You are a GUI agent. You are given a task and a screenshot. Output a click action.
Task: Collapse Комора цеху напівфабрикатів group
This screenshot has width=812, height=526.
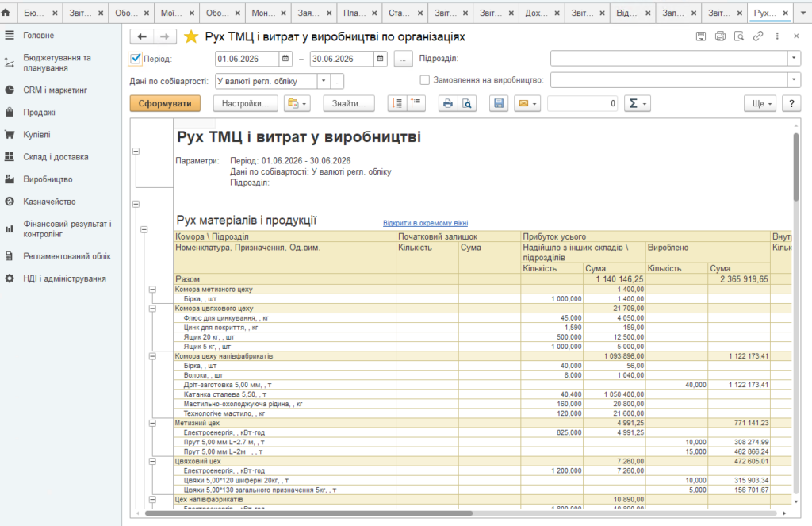pyautogui.click(x=152, y=356)
